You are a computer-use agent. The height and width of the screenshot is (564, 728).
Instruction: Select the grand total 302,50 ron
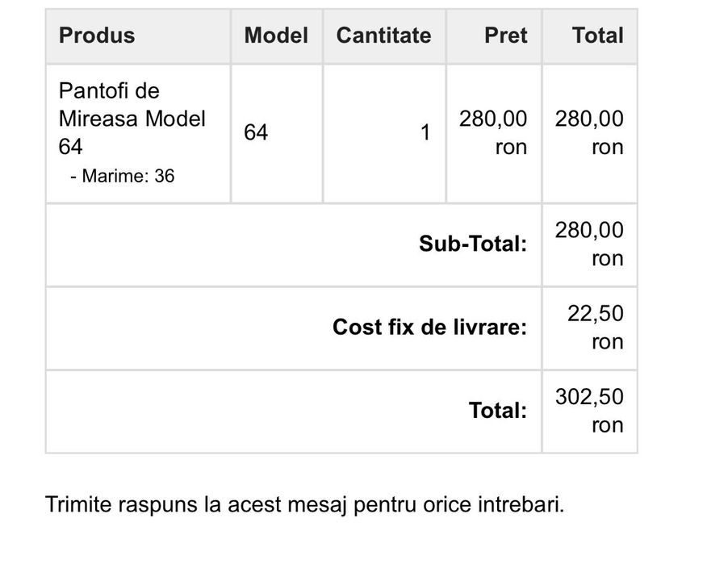(x=589, y=411)
